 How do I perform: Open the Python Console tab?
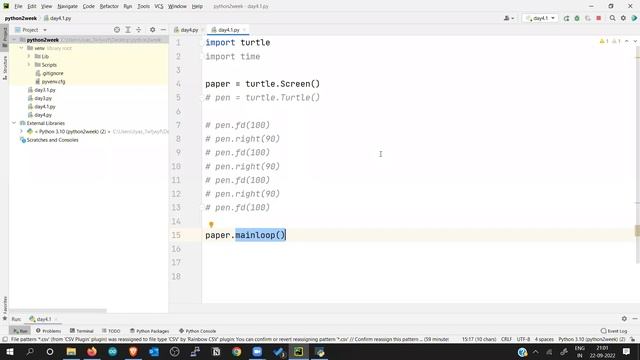198,331
